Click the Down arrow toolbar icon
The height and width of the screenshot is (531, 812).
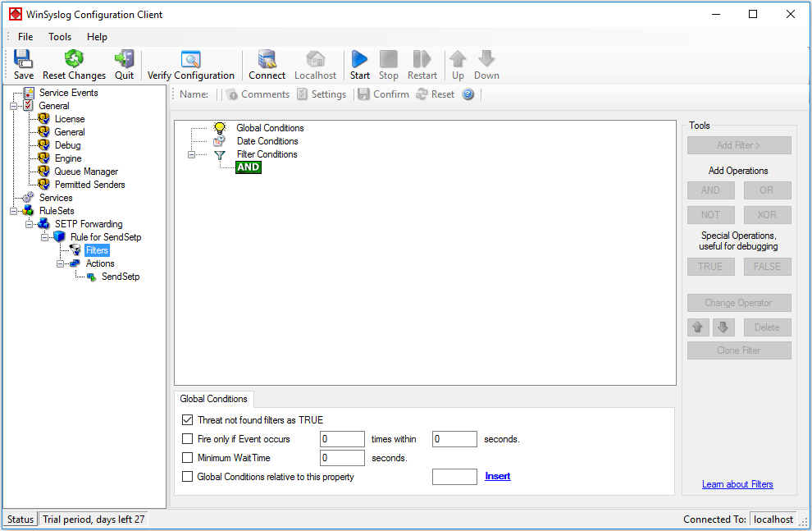pyautogui.click(x=486, y=59)
